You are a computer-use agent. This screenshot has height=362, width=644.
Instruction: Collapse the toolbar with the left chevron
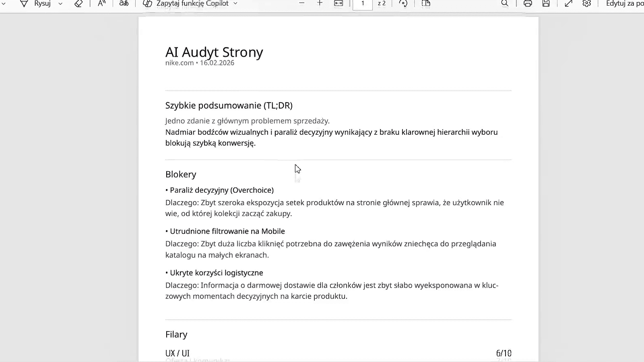[x=4, y=4]
